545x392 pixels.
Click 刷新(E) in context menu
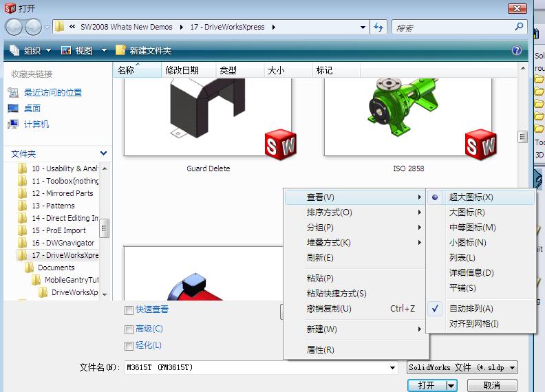[355, 258]
